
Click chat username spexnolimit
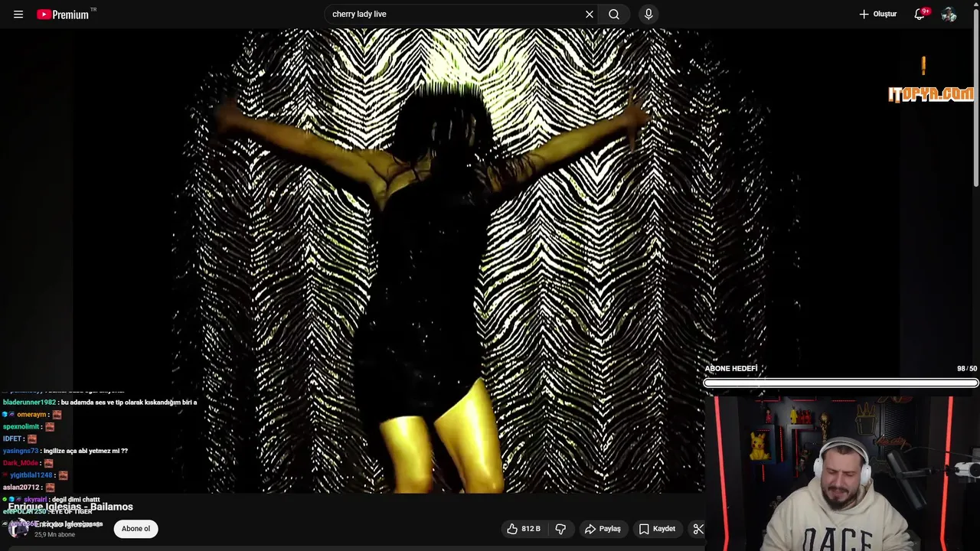coord(21,427)
